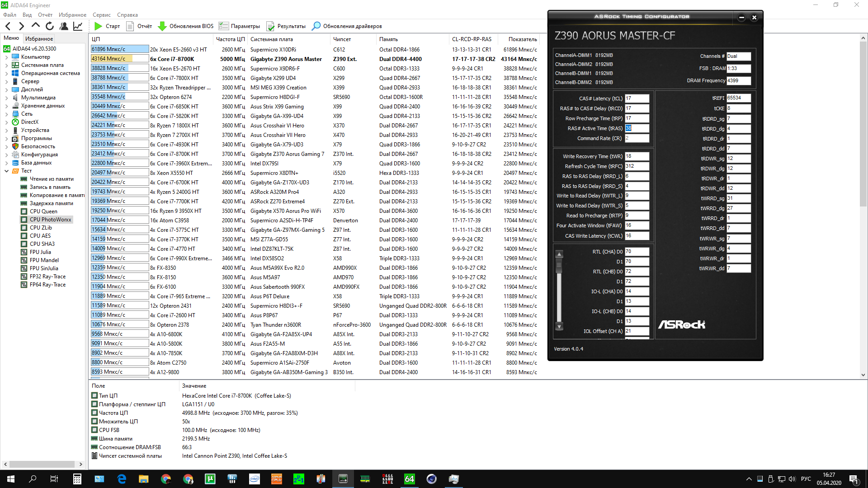Image resolution: width=868 pixels, height=488 pixels.
Task: Expand the Системная плата node
Action: pos(6,65)
